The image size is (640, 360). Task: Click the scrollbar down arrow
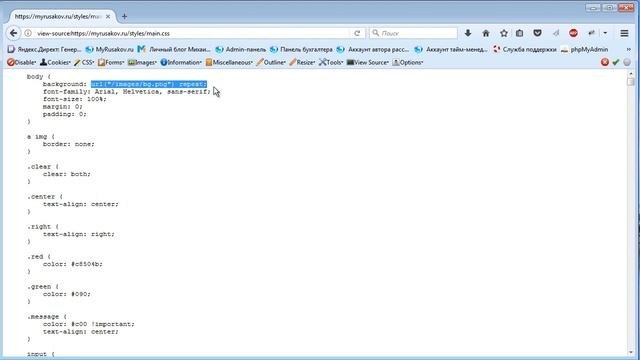pyautogui.click(x=631, y=352)
